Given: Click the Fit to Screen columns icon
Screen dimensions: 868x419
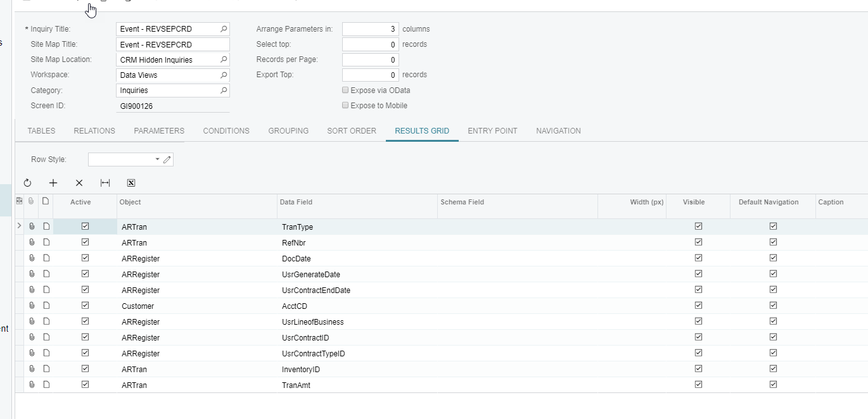Looking at the screenshot, I should [105, 183].
